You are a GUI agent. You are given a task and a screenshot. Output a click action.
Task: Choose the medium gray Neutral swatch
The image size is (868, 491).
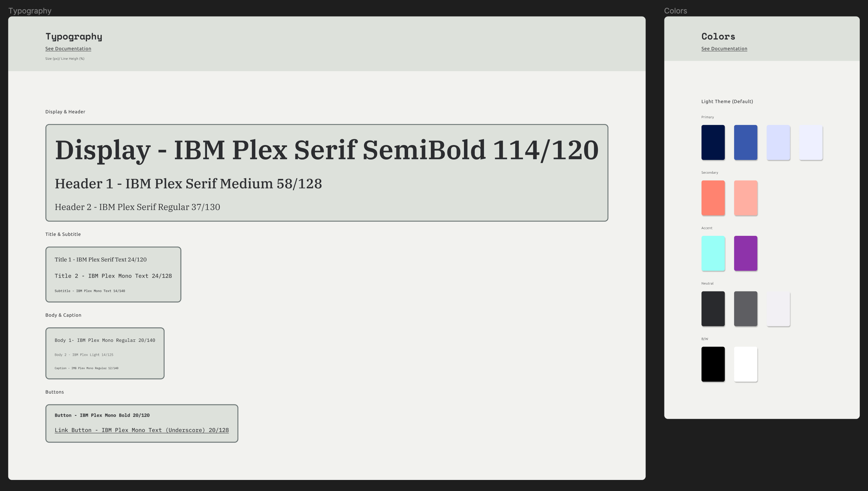(x=746, y=309)
